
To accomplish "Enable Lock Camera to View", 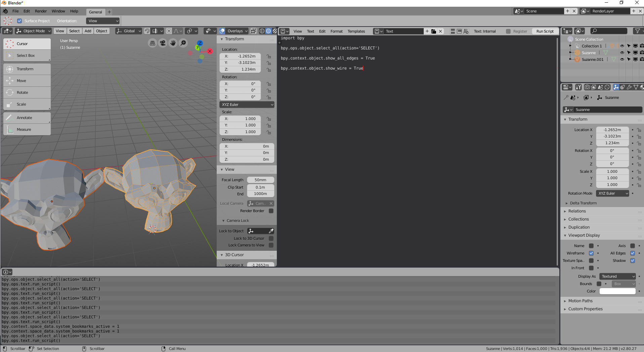I will click(271, 245).
